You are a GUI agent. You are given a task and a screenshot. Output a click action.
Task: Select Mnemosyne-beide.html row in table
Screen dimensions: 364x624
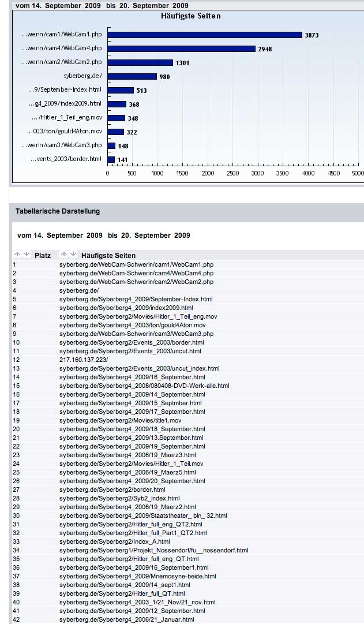pos(137,576)
